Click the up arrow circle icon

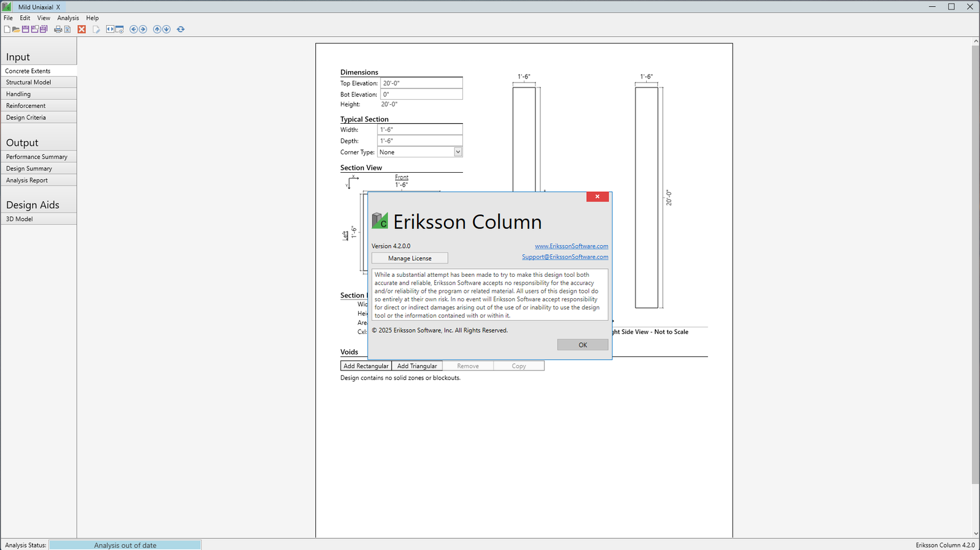point(157,29)
